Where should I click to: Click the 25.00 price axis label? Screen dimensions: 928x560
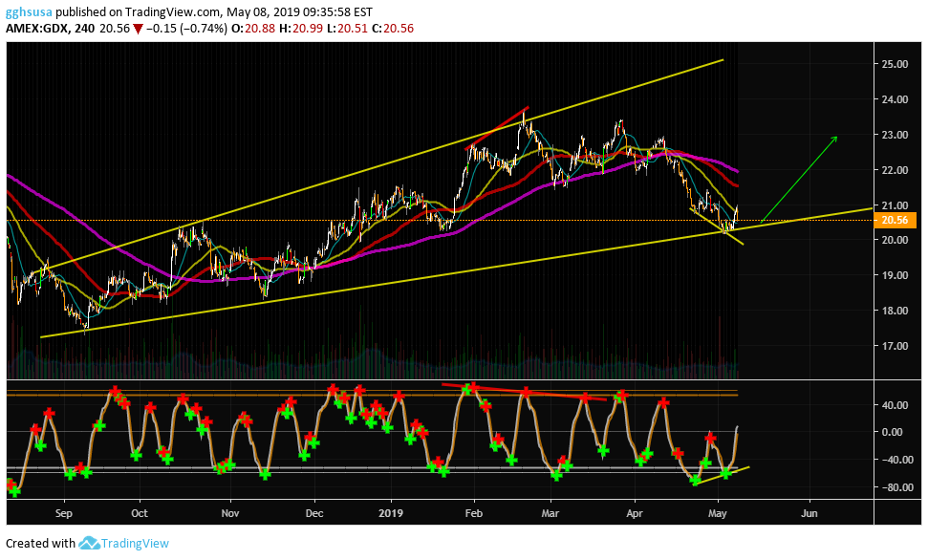[895, 64]
